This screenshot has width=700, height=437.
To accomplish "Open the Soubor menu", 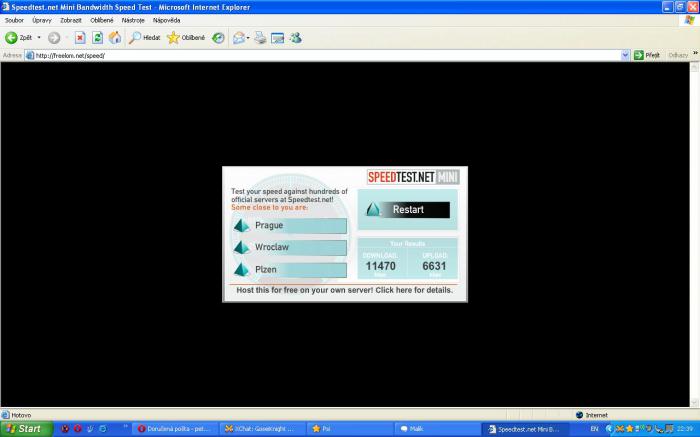I will [x=14, y=20].
